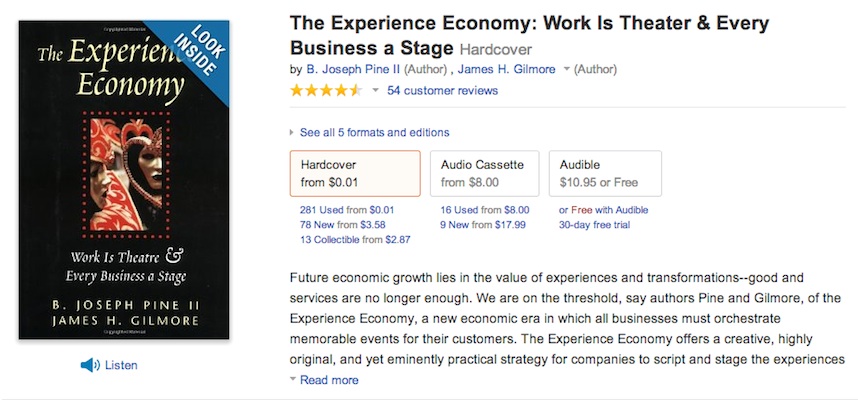Open James H. Gilmore author link
Screen dimensions: 858x400
pos(507,69)
